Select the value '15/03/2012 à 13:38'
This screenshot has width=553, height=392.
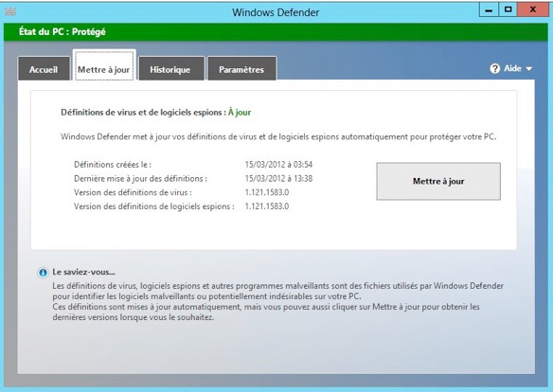[278, 179]
